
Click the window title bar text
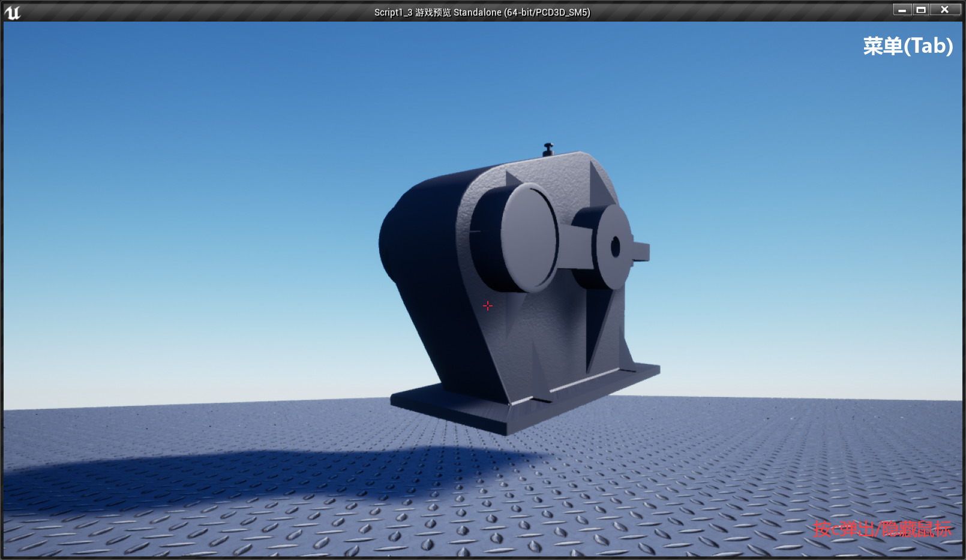click(482, 12)
